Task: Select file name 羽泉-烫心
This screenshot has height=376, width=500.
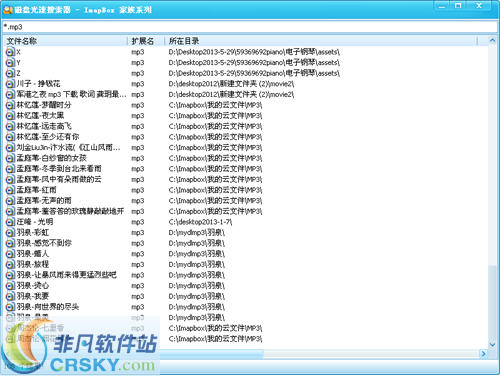Action: 33,286
